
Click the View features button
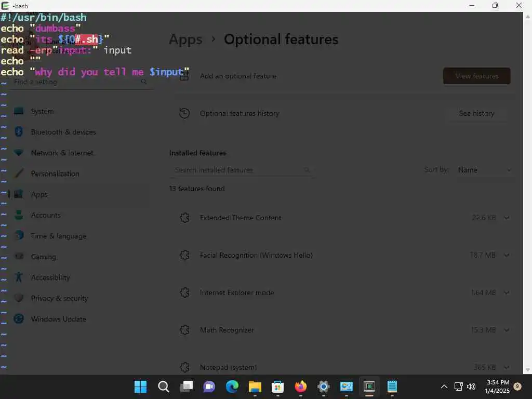coord(477,76)
